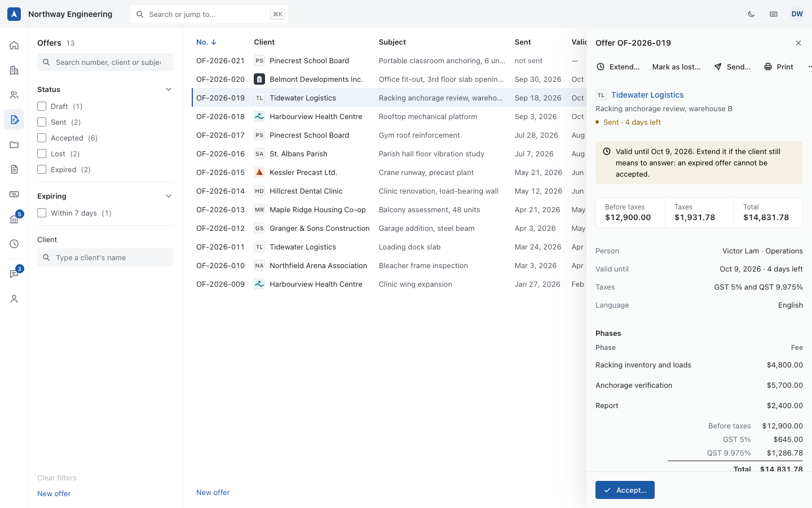Toggle dark mode with the moon icon
Screen dimensions: 812x508
coord(751,14)
